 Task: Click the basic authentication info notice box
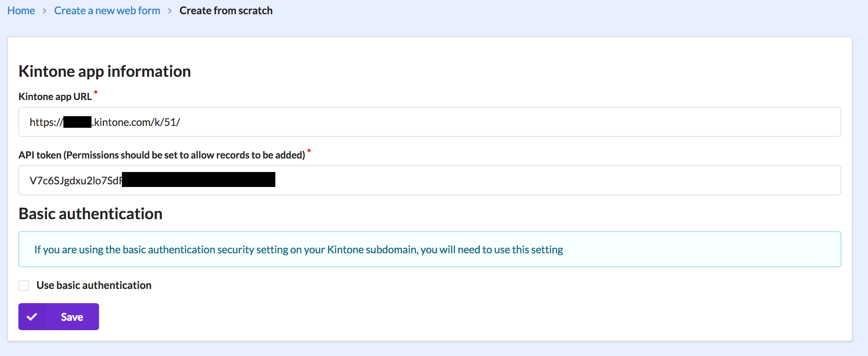(x=429, y=250)
